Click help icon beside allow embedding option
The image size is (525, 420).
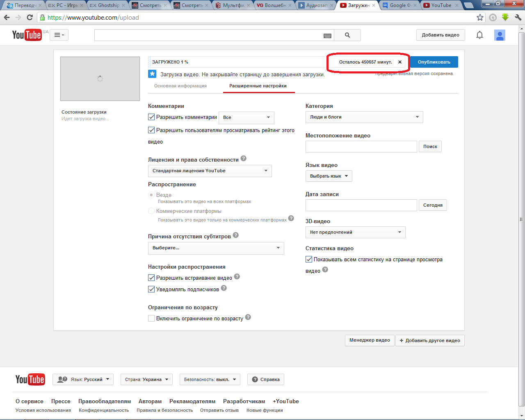pyautogui.click(x=237, y=277)
